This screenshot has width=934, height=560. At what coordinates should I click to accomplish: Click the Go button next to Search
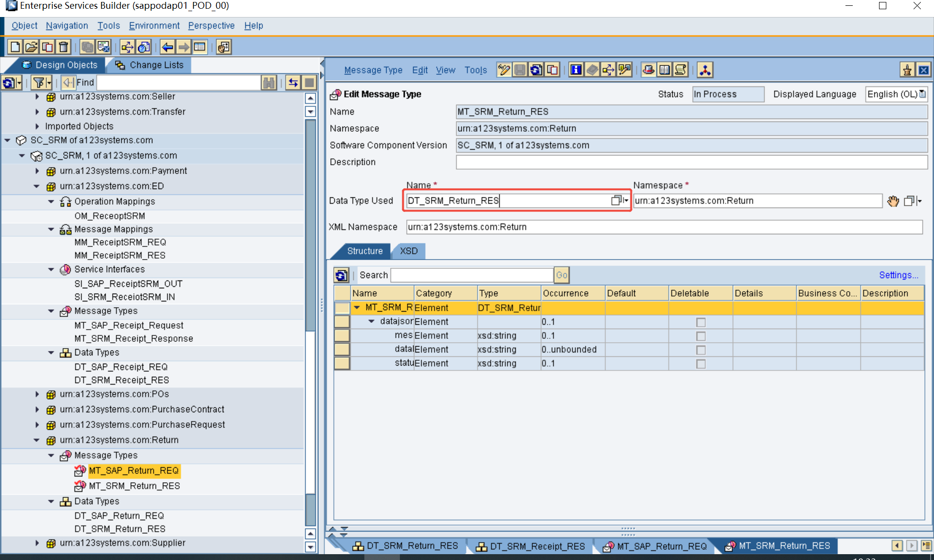click(561, 275)
